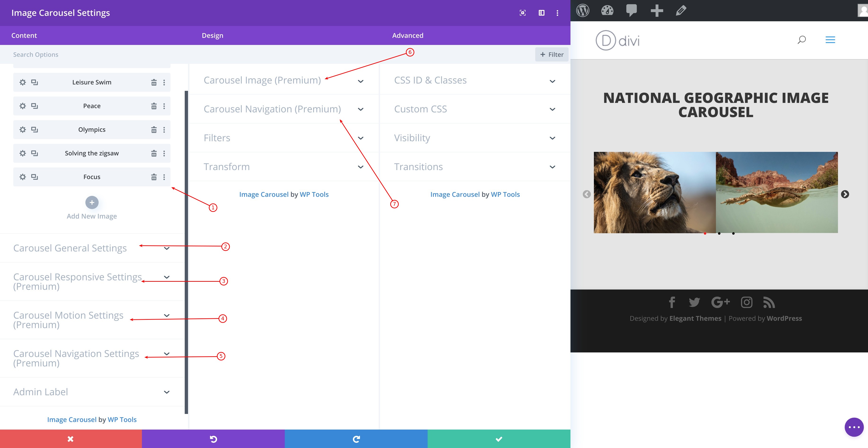Delete the Focus image item
The width and height of the screenshot is (868, 448).
pos(154,177)
